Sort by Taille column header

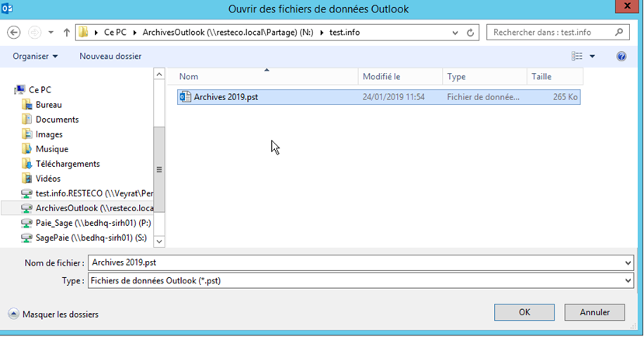pyautogui.click(x=555, y=77)
